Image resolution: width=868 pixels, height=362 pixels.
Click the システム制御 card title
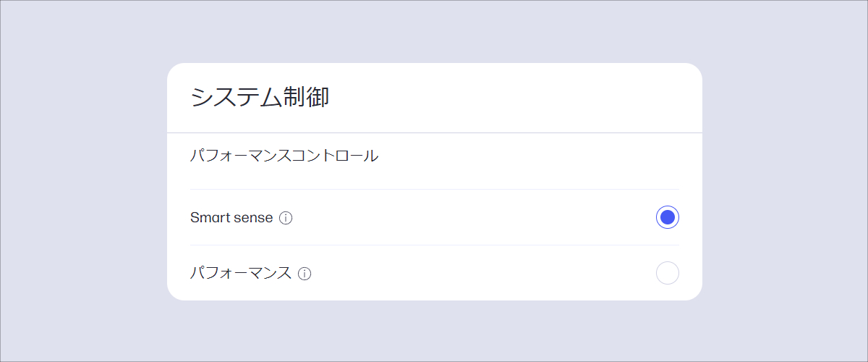260,98
